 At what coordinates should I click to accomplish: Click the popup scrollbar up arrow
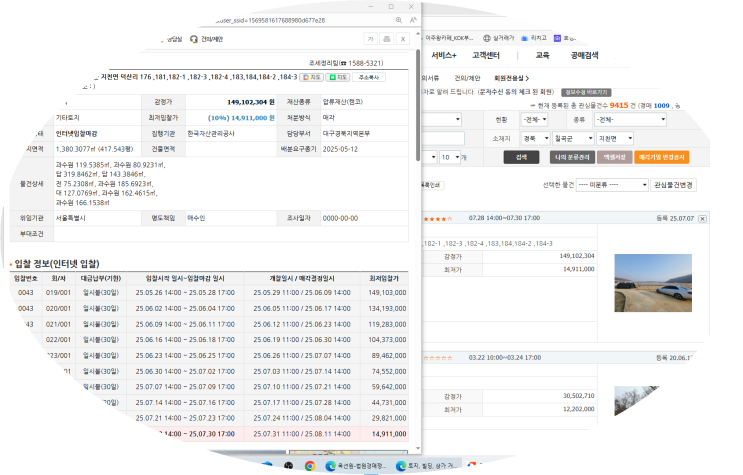(418, 34)
